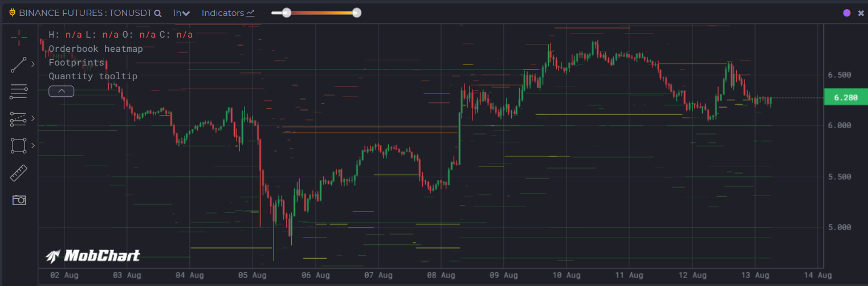868x286 pixels.
Task: Select the crosshair cursor tool
Action: (19, 38)
